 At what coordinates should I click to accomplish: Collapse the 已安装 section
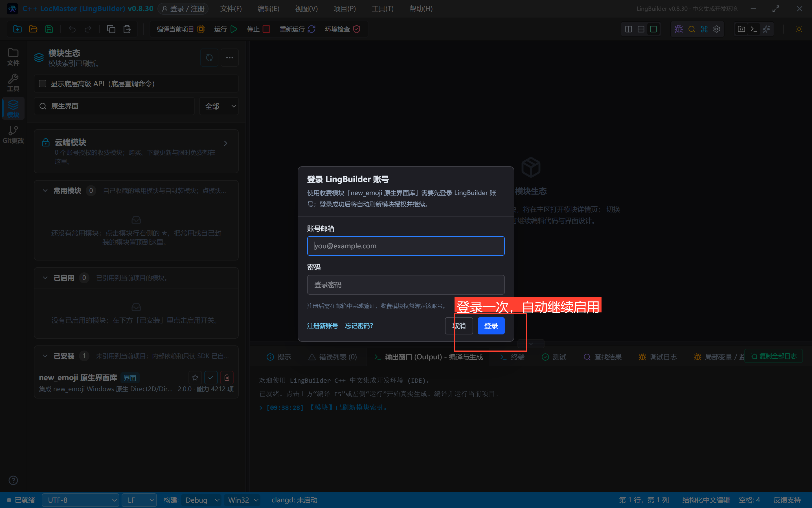45,356
